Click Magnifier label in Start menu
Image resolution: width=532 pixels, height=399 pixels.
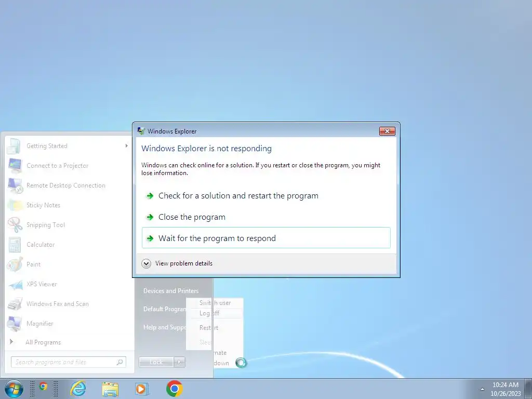39,324
